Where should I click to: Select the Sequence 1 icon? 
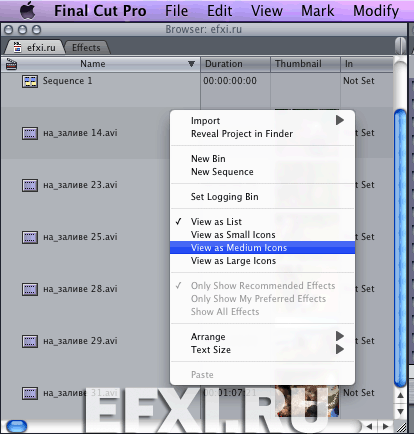point(30,81)
